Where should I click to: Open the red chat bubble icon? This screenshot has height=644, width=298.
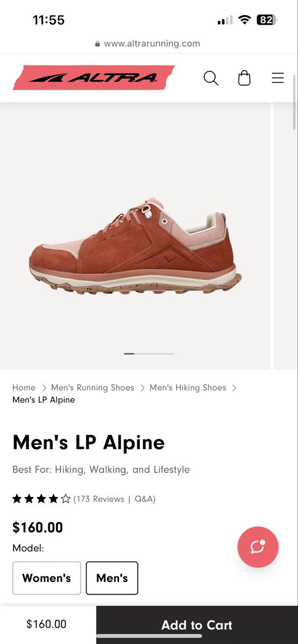(258, 547)
